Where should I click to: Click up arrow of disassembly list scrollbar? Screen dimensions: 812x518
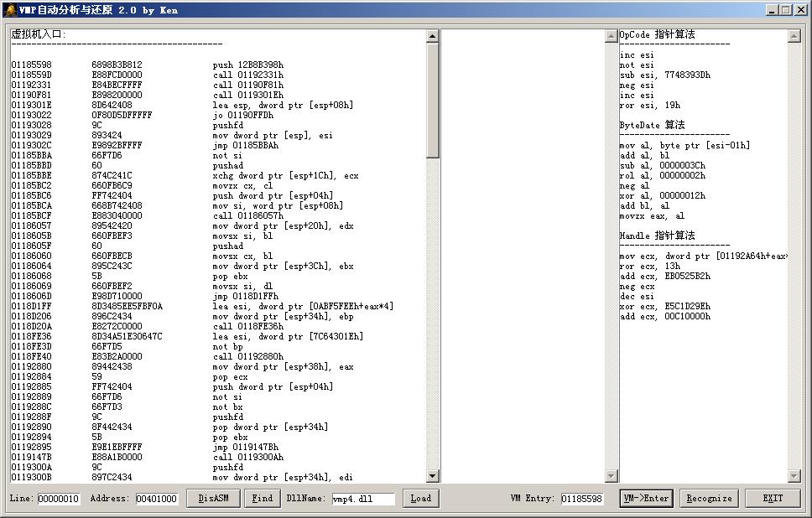[x=433, y=36]
